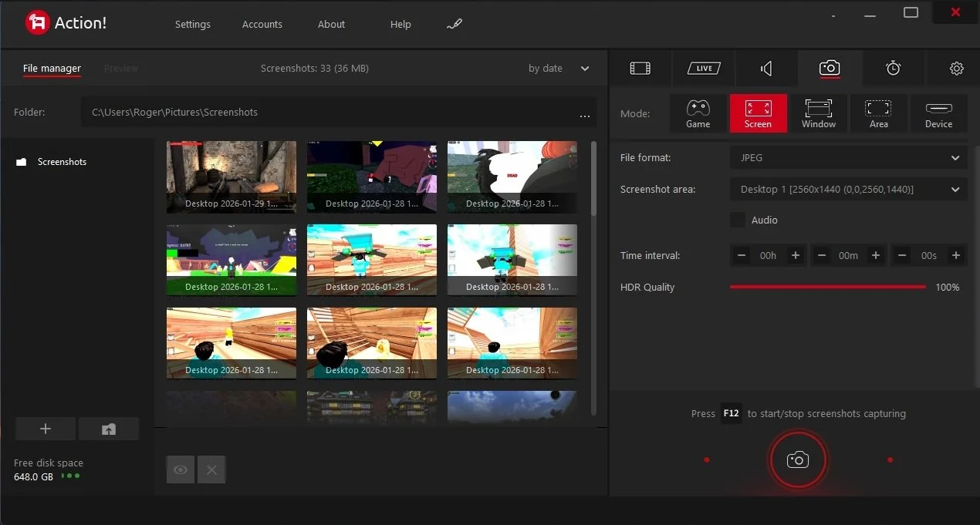Open audio recording mode
Image resolution: width=980 pixels, height=525 pixels.
[x=765, y=68]
